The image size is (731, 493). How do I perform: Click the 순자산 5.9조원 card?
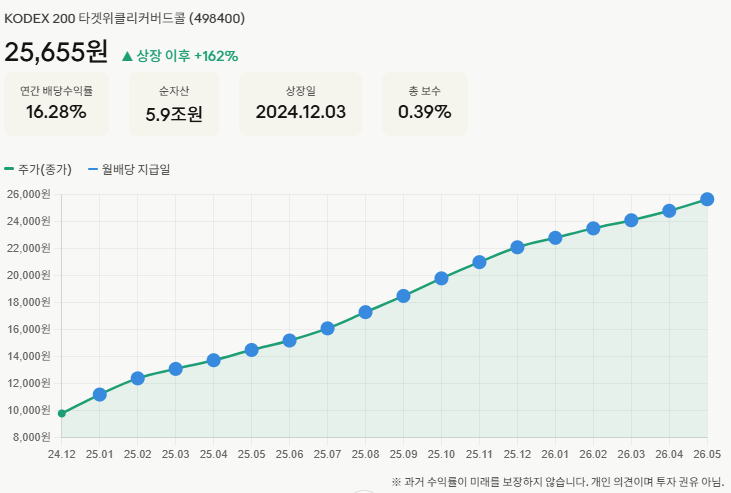point(174,104)
